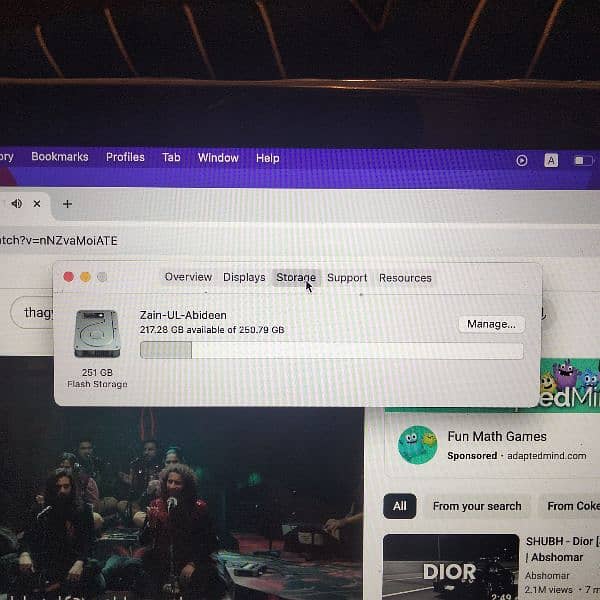Open the adaptedmind.com sponsored link

click(546, 456)
